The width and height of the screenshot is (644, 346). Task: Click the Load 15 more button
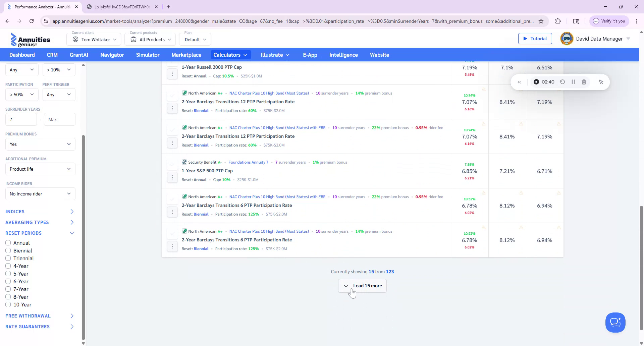click(362, 286)
